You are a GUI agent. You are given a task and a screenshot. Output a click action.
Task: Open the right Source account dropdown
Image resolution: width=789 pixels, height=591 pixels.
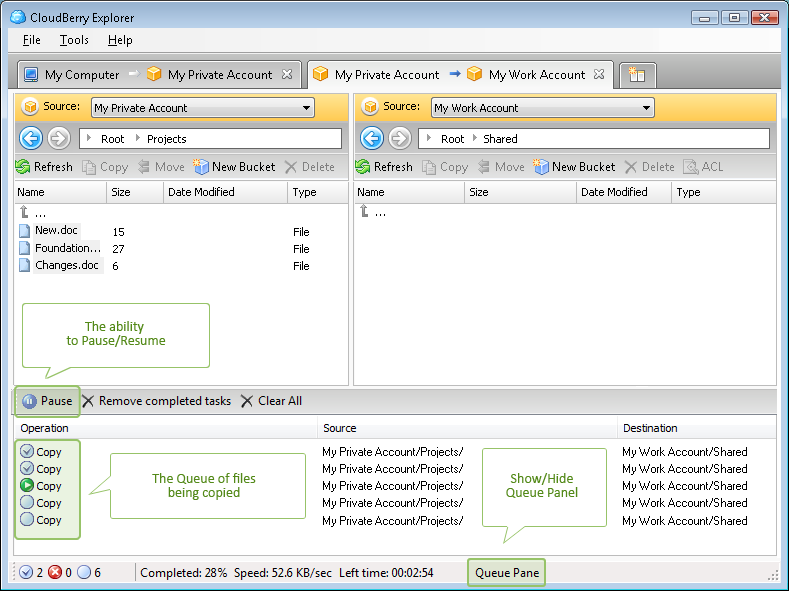pos(646,108)
